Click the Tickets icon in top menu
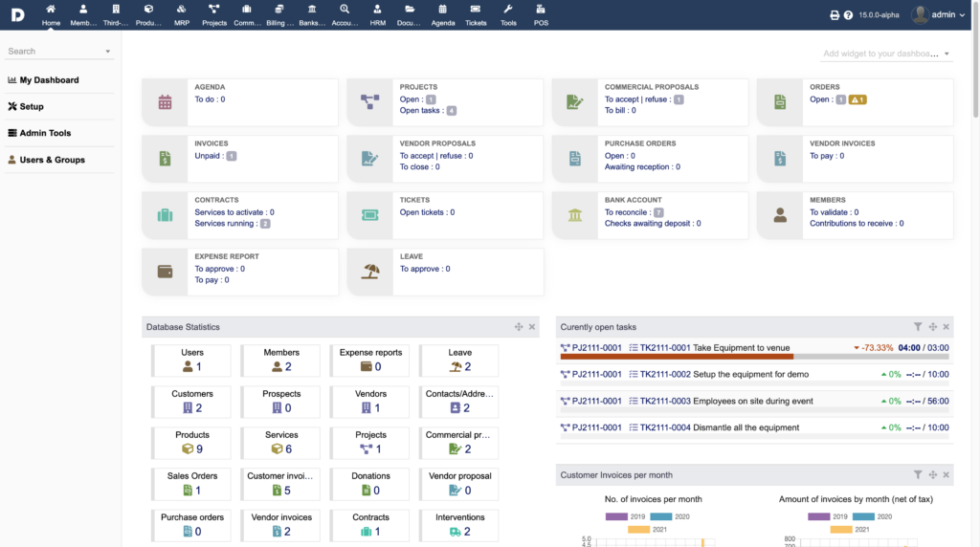 (476, 13)
